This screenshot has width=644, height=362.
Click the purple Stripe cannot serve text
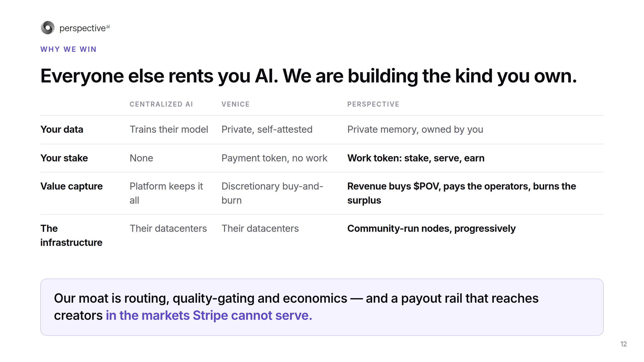pyautogui.click(x=209, y=315)
